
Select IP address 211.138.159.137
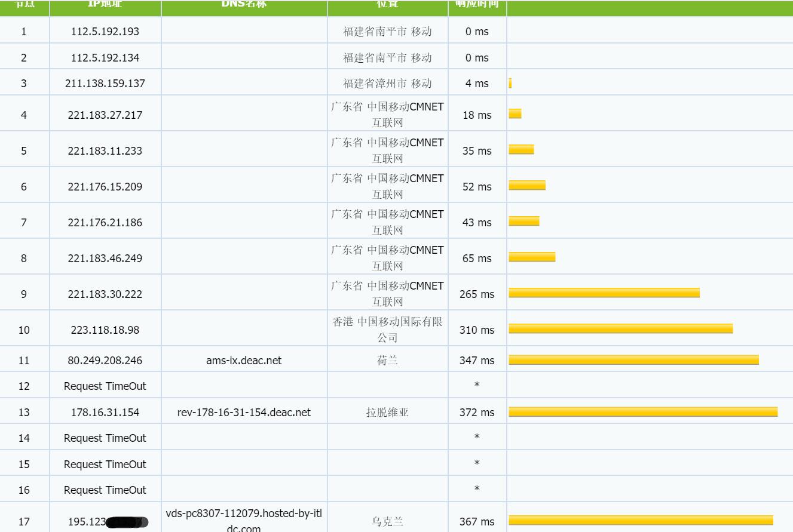click(x=105, y=84)
